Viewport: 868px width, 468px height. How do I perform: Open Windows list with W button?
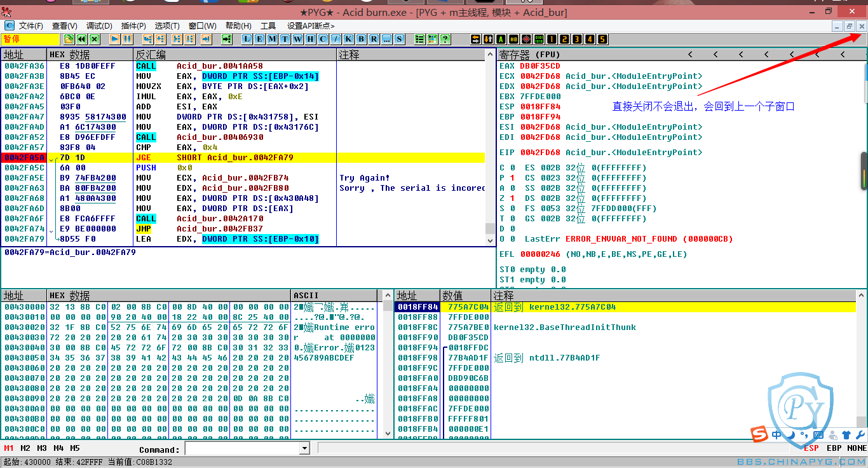click(x=297, y=39)
